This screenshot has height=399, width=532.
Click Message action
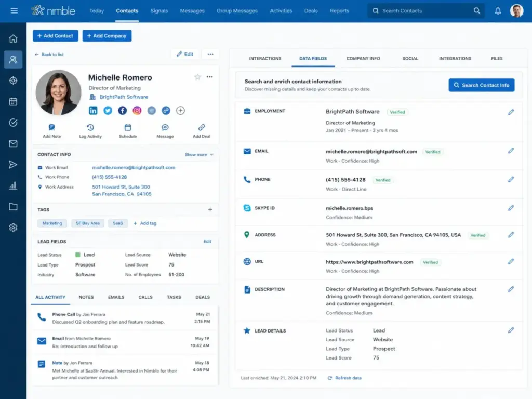point(165,131)
